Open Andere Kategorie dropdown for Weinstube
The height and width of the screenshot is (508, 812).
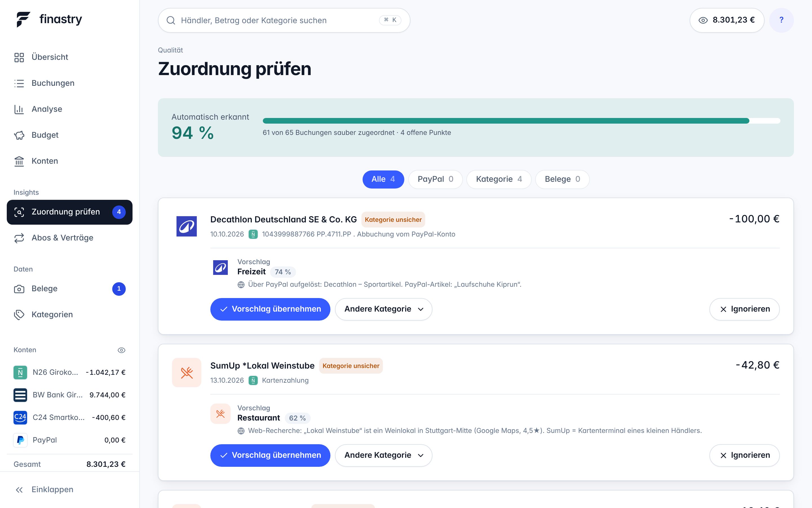pyautogui.click(x=383, y=455)
